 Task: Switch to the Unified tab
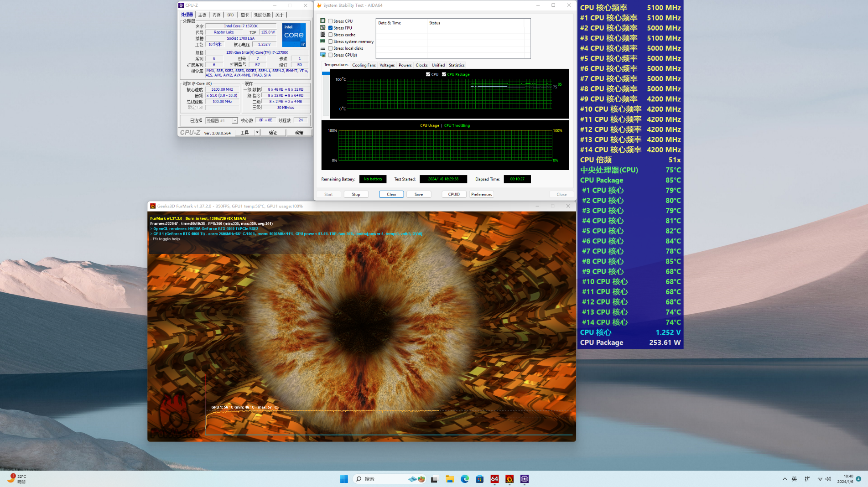click(x=438, y=65)
